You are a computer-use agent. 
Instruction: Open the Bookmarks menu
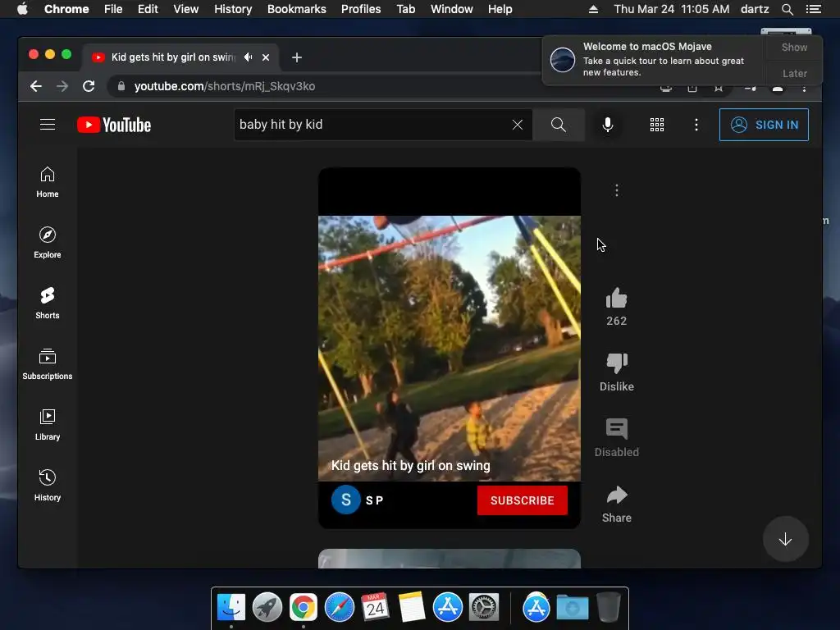click(297, 9)
